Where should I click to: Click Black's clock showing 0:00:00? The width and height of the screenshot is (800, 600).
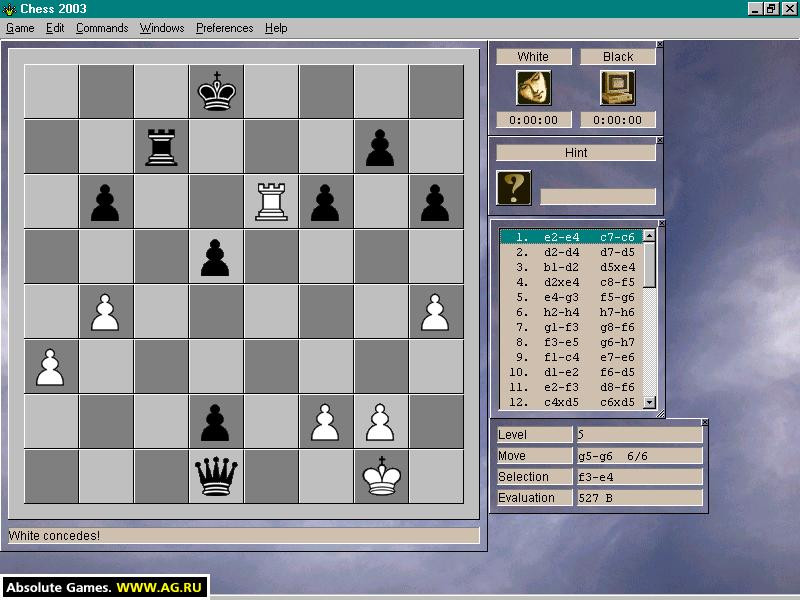click(x=618, y=120)
